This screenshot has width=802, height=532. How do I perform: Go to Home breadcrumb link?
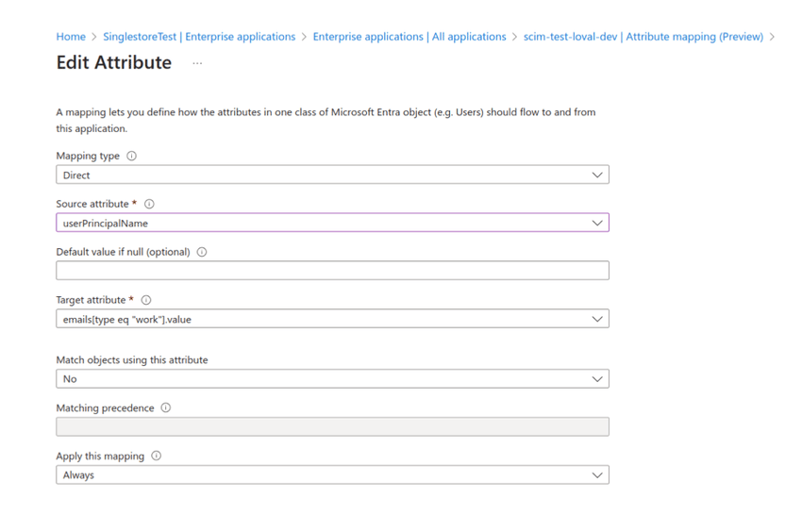click(x=71, y=37)
